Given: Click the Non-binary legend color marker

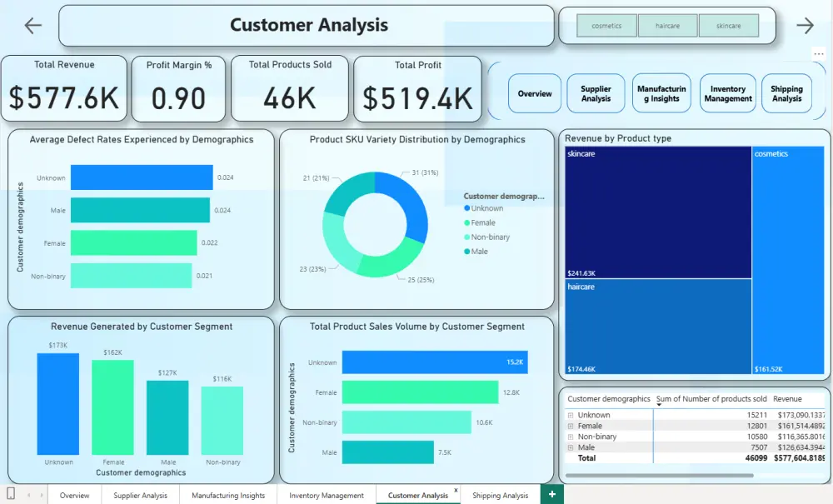Looking at the screenshot, I should 467,237.
